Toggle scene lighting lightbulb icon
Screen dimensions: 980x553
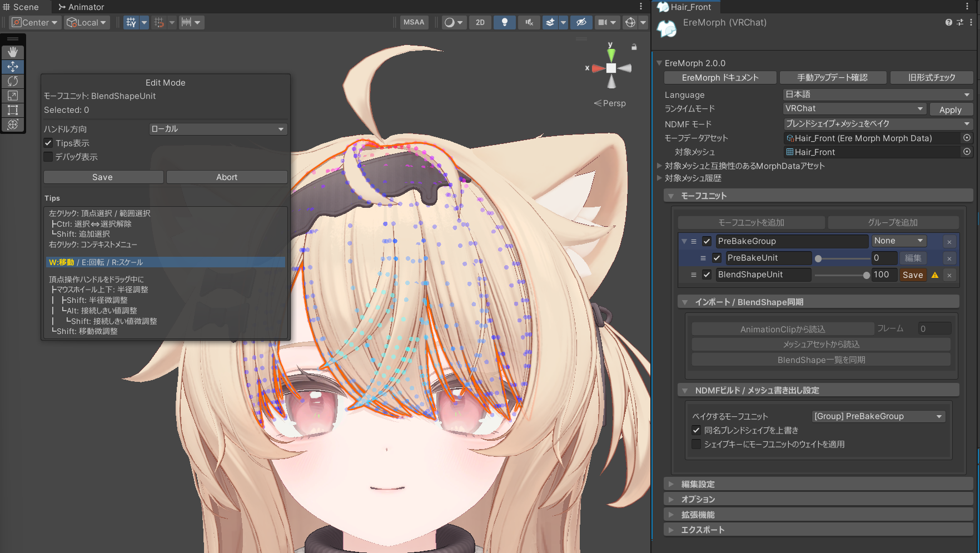point(505,22)
